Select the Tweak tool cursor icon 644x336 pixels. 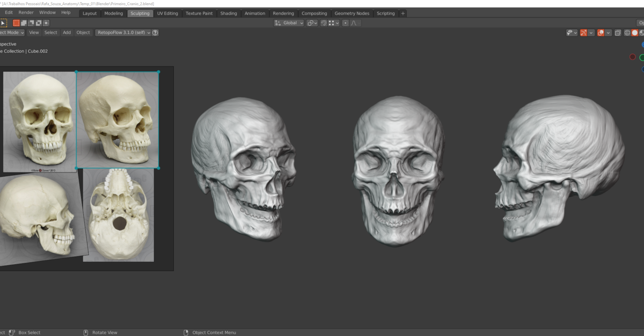tap(3, 23)
